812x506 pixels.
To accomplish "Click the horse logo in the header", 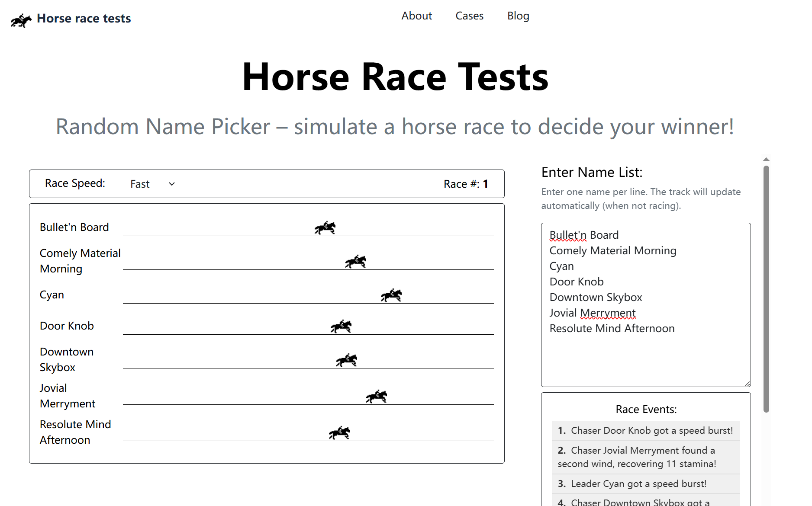I will [20, 19].
